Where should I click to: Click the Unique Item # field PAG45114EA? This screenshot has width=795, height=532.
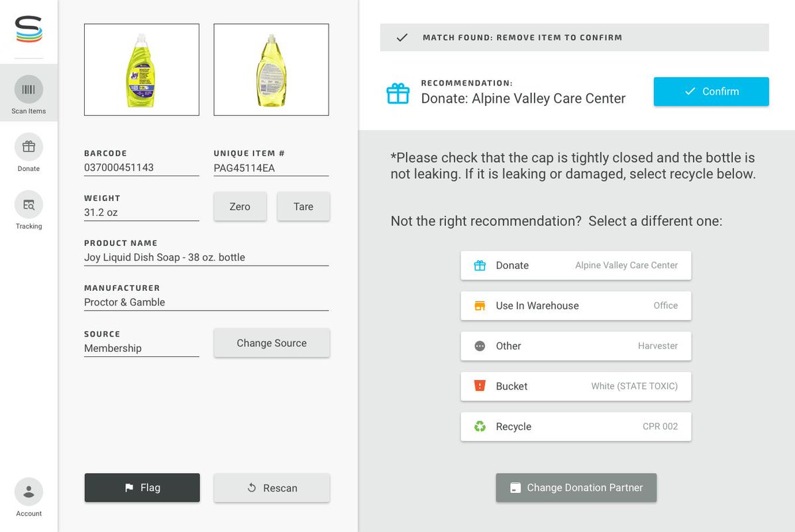[x=271, y=168]
